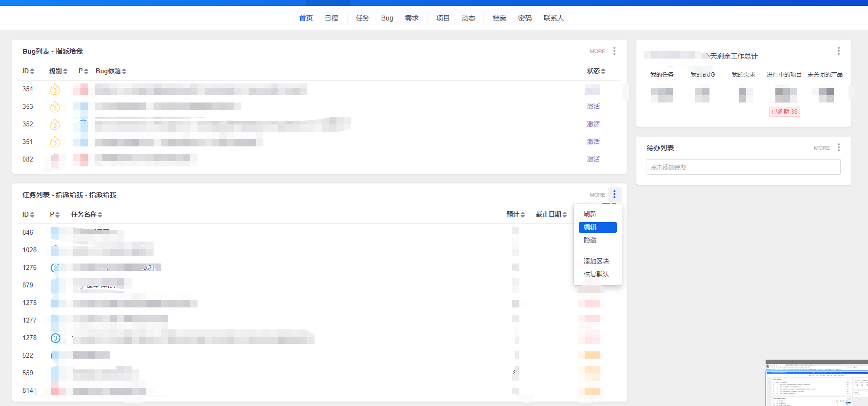The image size is (868, 406).
Task: Open the 需求 navigation tab
Action: click(412, 18)
